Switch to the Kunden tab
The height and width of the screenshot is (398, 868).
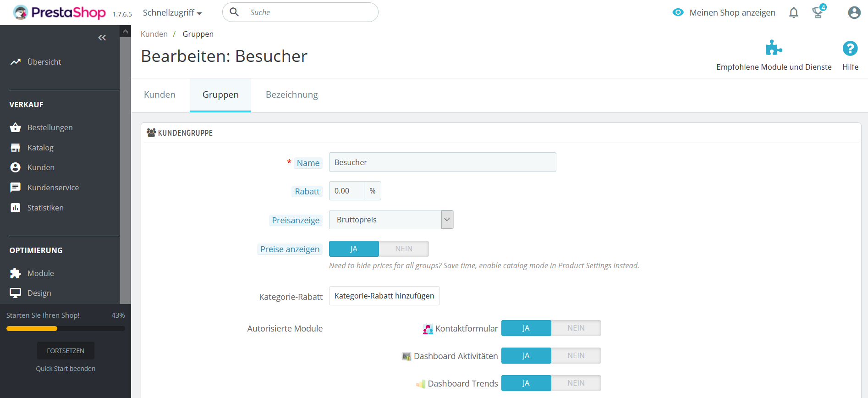tap(159, 95)
